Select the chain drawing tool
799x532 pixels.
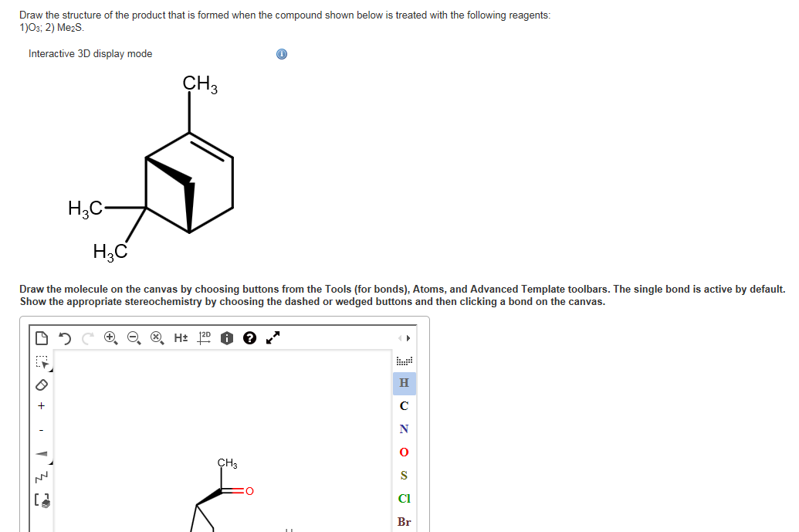(40, 475)
